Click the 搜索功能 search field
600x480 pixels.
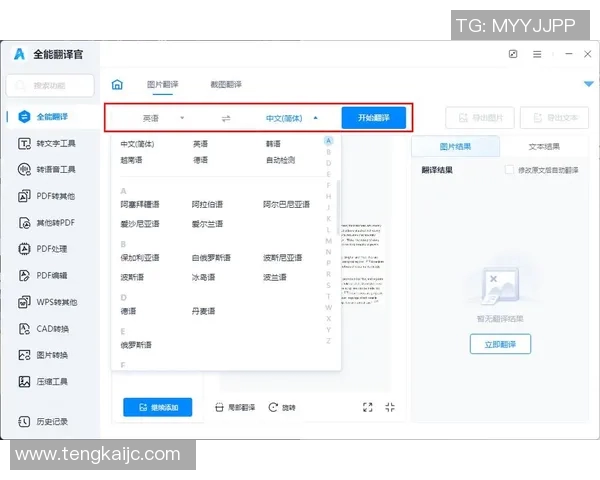point(50,85)
